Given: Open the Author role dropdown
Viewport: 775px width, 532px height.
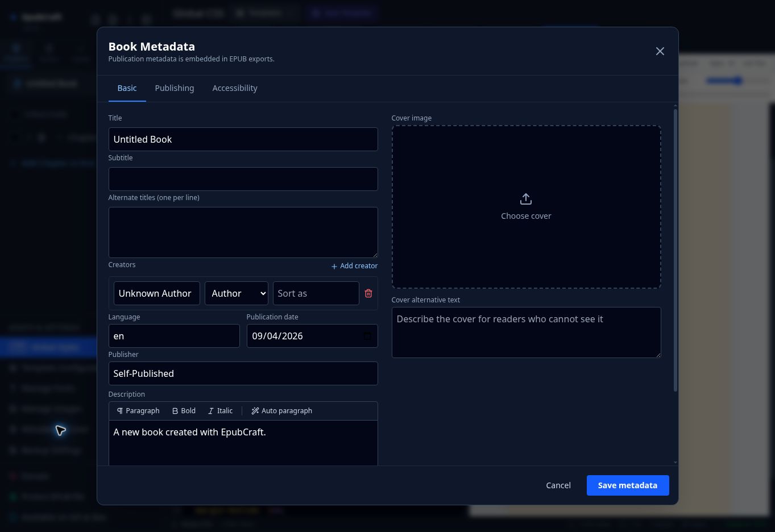Looking at the screenshot, I should (236, 293).
